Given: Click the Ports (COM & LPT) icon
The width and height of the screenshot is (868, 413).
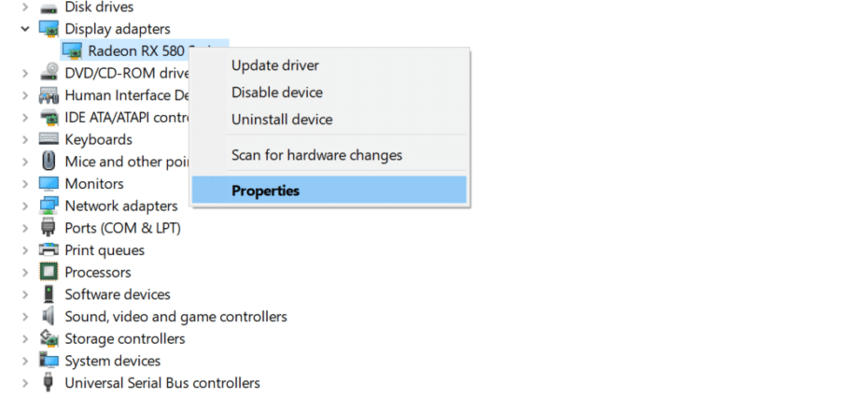Looking at the screenshot, I should point(49,228).
